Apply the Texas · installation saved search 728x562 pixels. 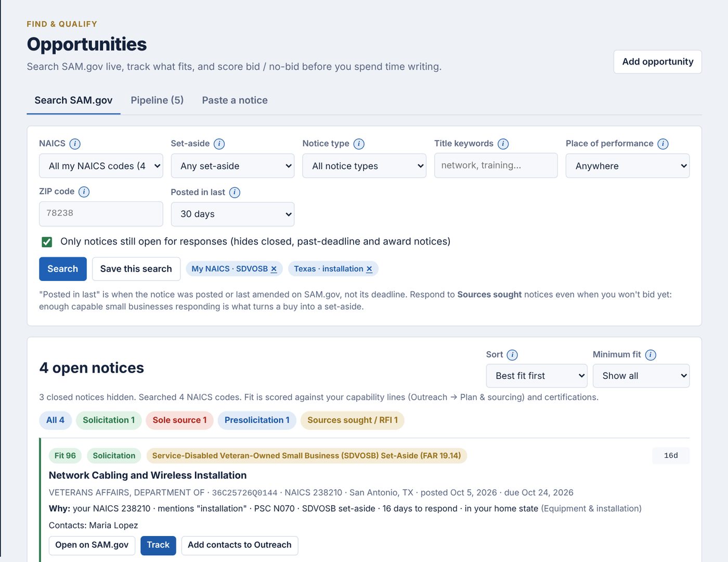click(329, 269)
